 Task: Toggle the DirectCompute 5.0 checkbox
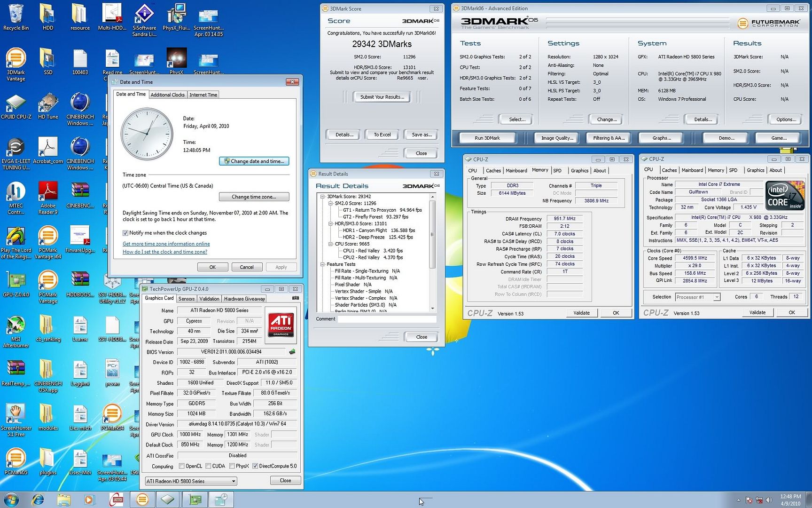(x=255, y=466)
